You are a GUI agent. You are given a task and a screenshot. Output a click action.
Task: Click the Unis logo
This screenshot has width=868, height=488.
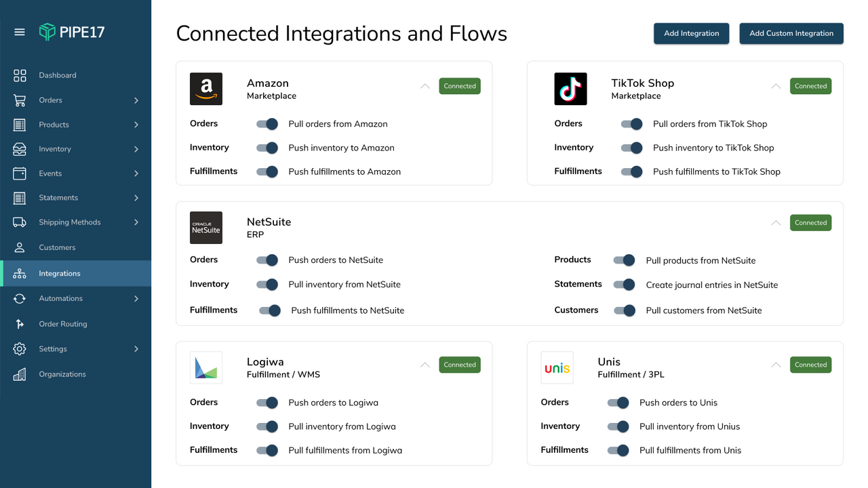pyautogui.click(x=557, y=367)
